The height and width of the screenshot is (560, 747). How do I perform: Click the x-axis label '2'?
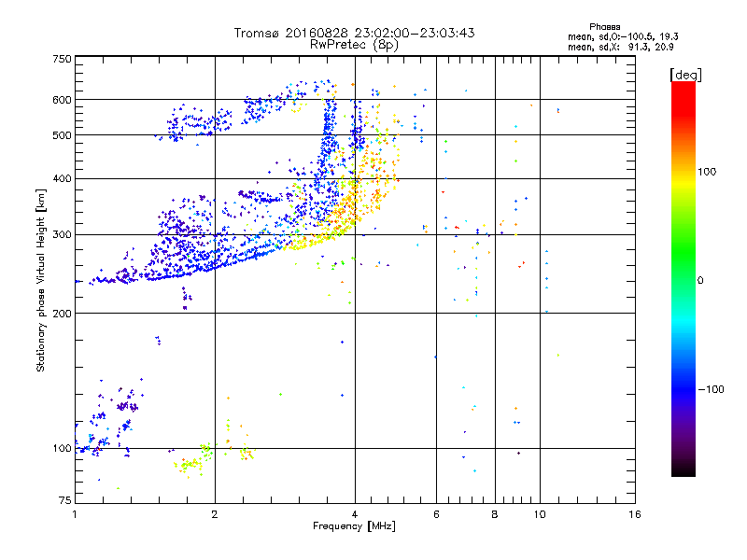pos(215,514)
